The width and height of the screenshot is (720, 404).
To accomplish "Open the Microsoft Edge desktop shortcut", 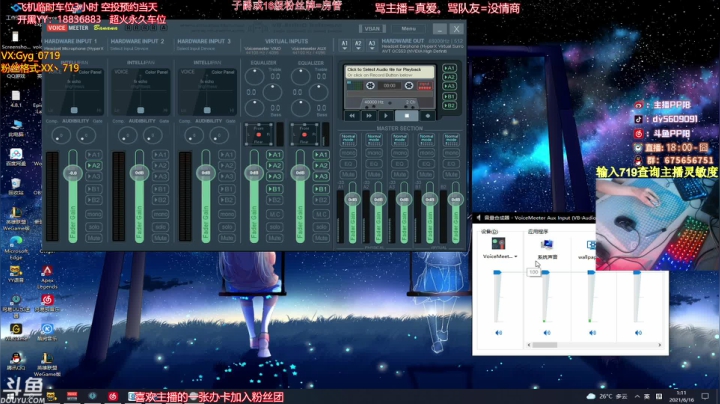I will coord(16,247).
